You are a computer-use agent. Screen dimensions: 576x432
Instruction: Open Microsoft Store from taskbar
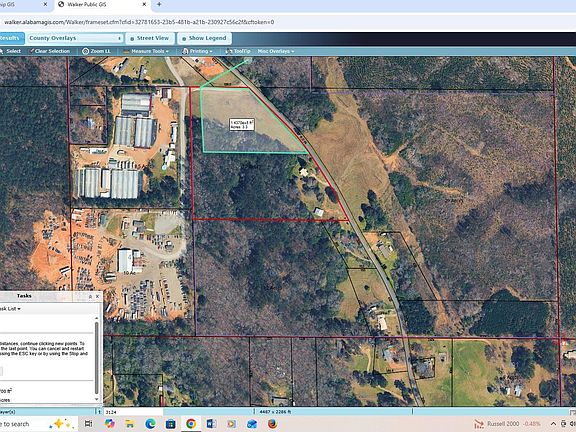click(170, 424)
